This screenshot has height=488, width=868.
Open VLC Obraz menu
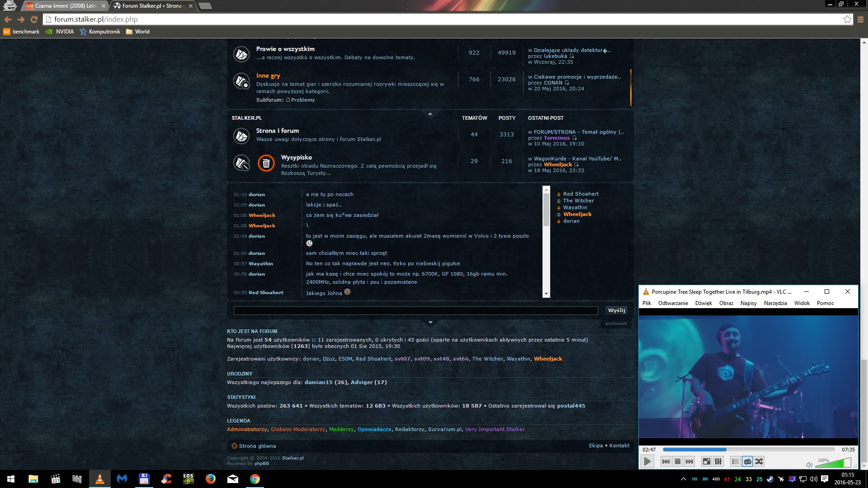point(726,303)
